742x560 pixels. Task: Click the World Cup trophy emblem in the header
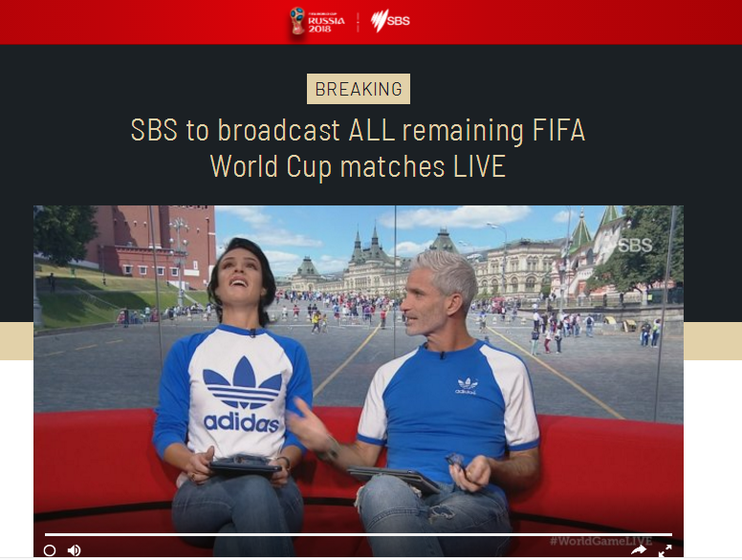pos(297,20)
